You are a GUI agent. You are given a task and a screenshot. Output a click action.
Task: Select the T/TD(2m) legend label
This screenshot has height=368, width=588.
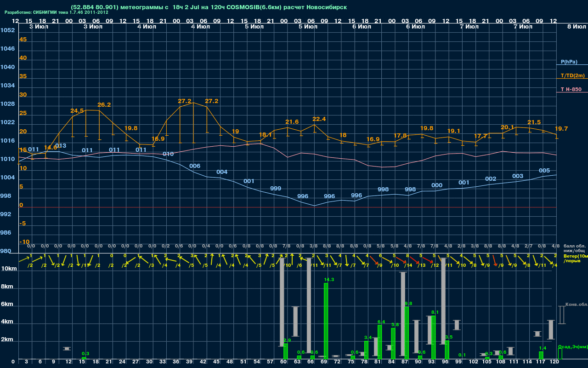(x=572, y=75)
